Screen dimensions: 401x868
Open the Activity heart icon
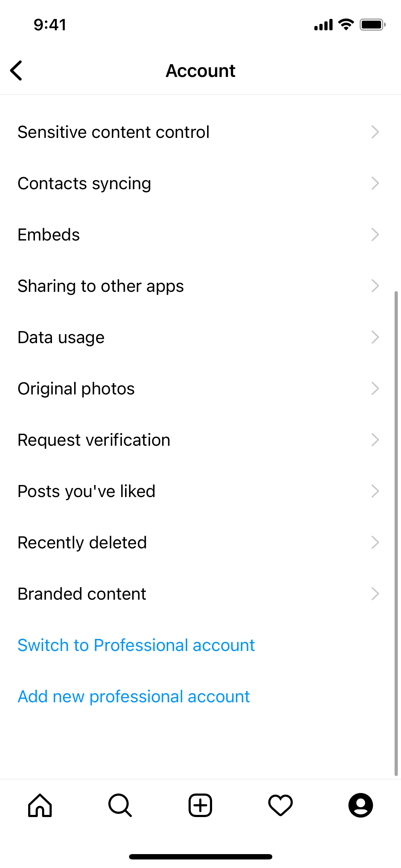281,805
